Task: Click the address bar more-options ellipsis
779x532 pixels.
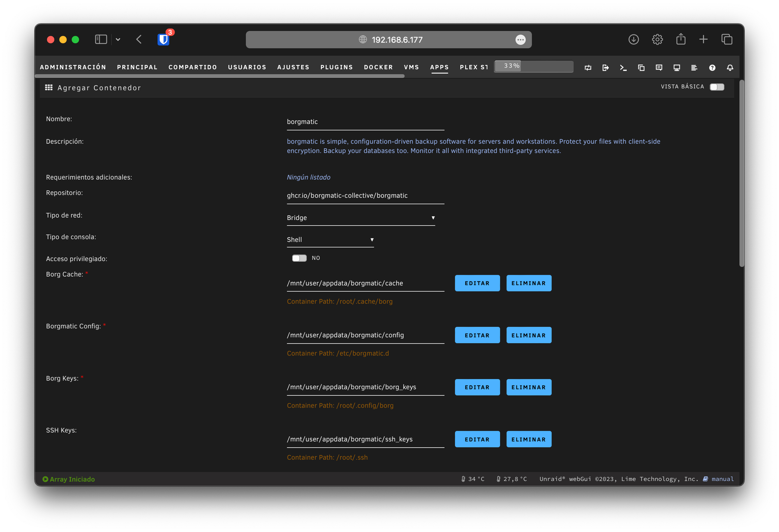Action: [x=520, y=40]
